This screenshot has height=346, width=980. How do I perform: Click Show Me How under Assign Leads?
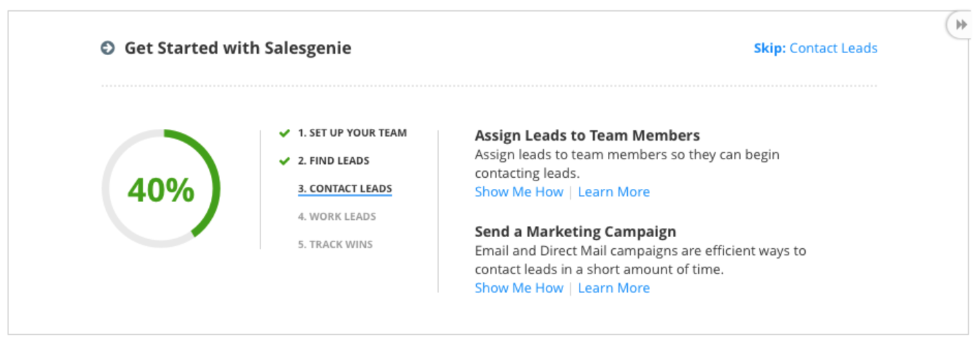click(519, 192)
